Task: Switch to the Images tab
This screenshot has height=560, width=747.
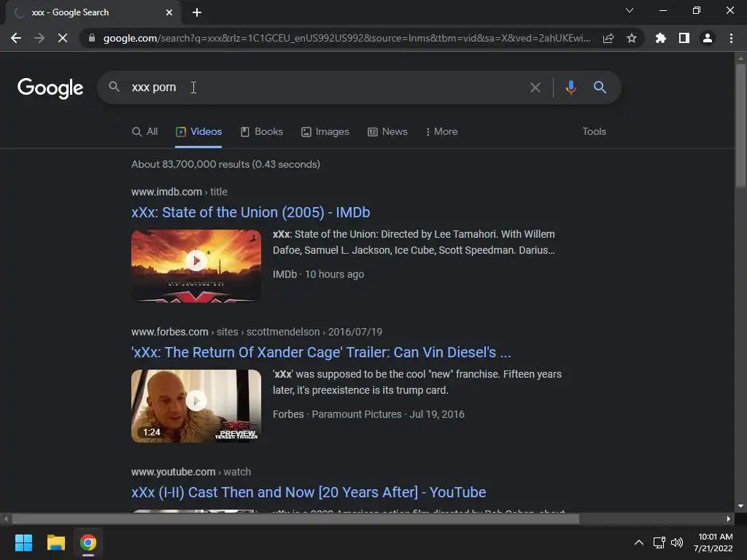Action: coord(325,132)
